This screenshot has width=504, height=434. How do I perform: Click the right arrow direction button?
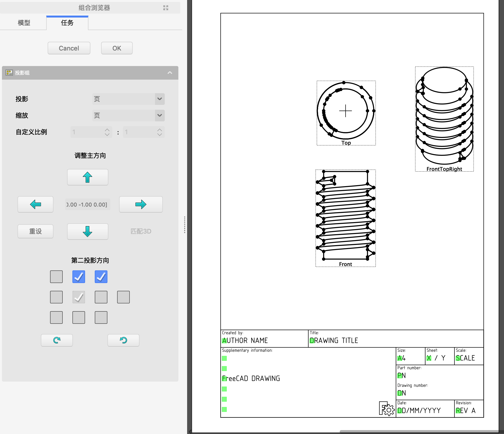pos(141,204)
